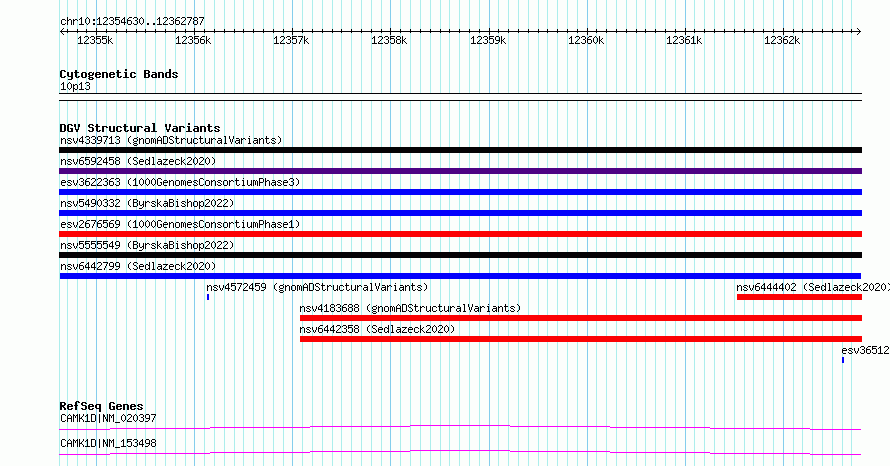
Task: Click the blue nsv5490332 variant bar
Action: tap(460, 213)
